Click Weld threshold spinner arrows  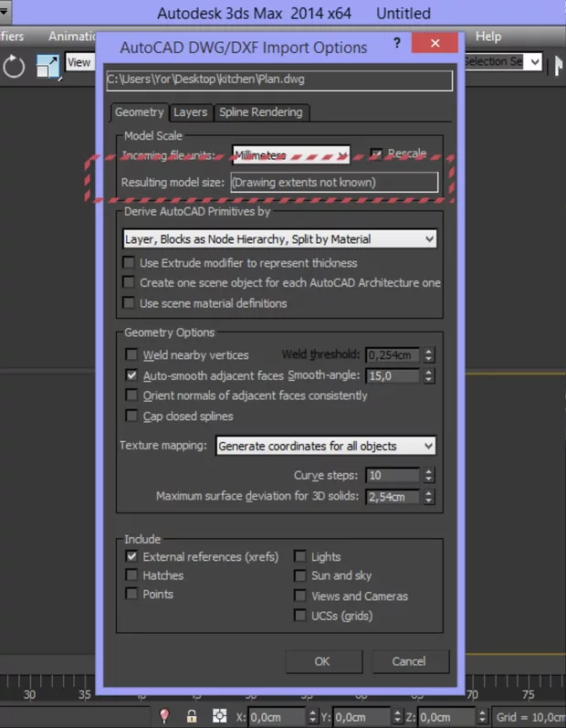429,355
